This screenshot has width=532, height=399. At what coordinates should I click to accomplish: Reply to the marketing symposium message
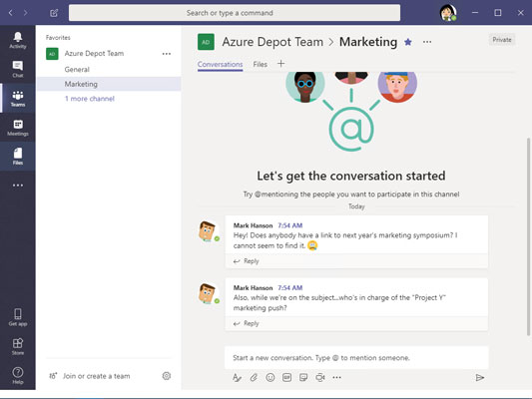(247, 261)
